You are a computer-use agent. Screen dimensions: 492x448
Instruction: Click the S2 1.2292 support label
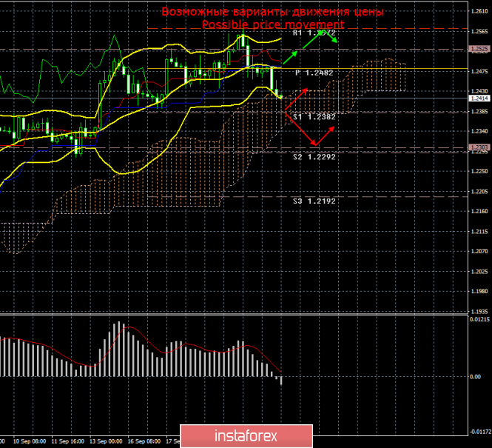click(x=314, y=156)
